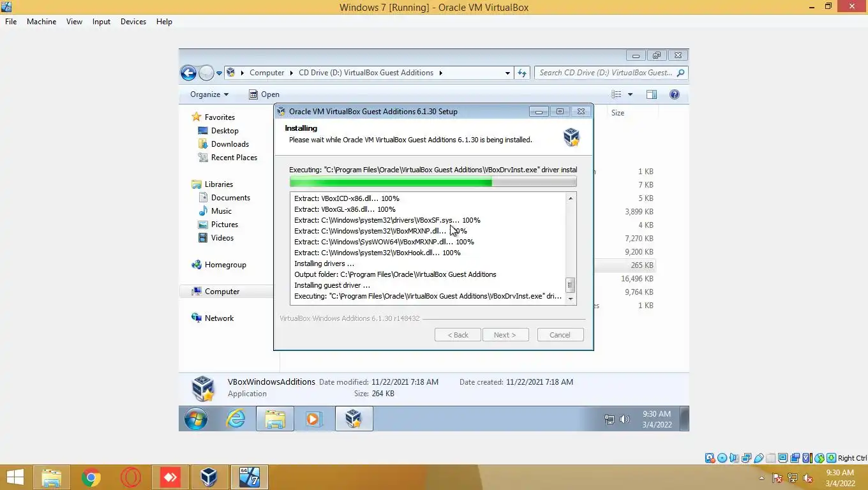Click the install log scrollbar thumb
The width and height of the screenshot is (868, 490).
571,285
